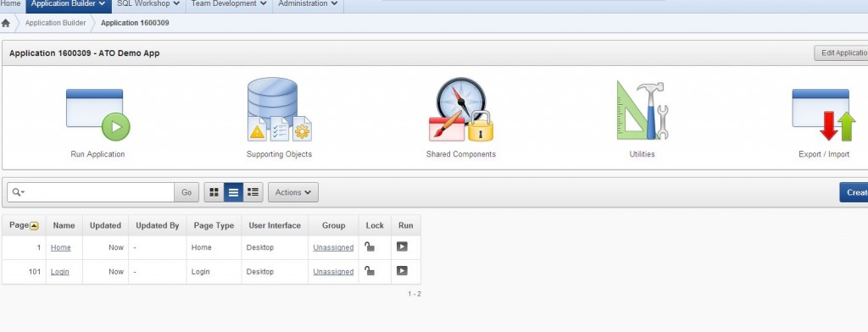868x332 pixels.
Task: Click the Supporting Objects label
Action: point(279,154)
